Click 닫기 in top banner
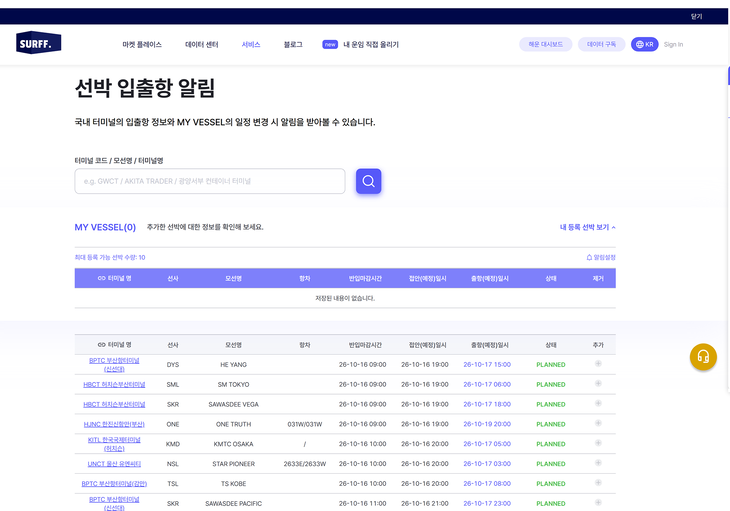This screenshot has width=730, height=511. point(696,16)
